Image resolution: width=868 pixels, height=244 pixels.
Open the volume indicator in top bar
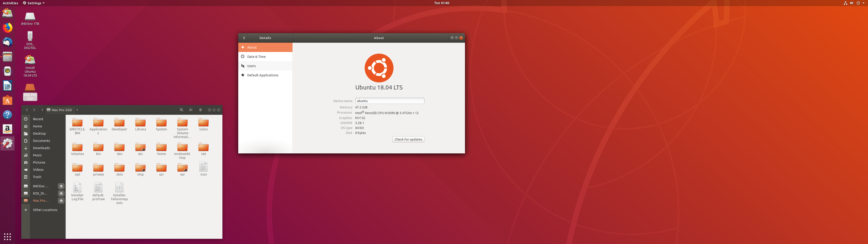[851, 3]
